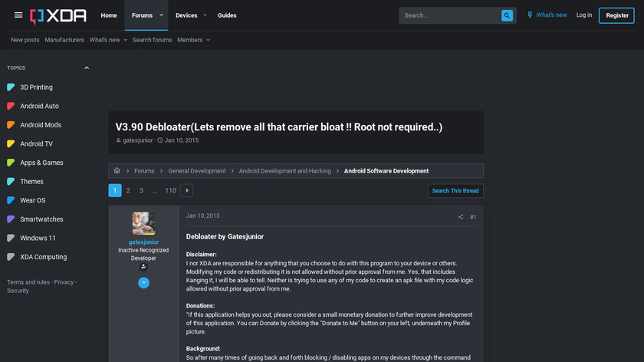Open the hamburger menu icon
This screenshot has height=362, width=644.
pos(18,15)
